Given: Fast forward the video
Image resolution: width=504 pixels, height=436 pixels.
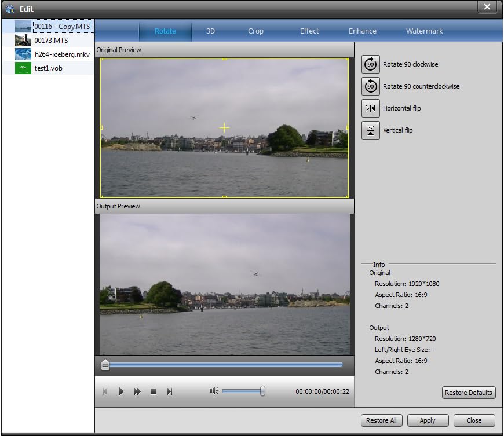Looking at the screenshot, I should click(137, 391).
